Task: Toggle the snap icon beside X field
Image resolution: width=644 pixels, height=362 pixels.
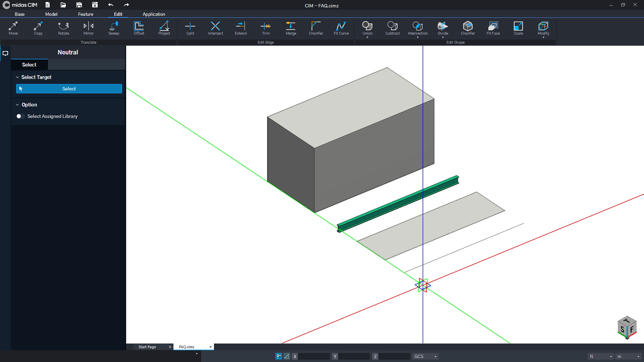Action: tap(279, 356)
